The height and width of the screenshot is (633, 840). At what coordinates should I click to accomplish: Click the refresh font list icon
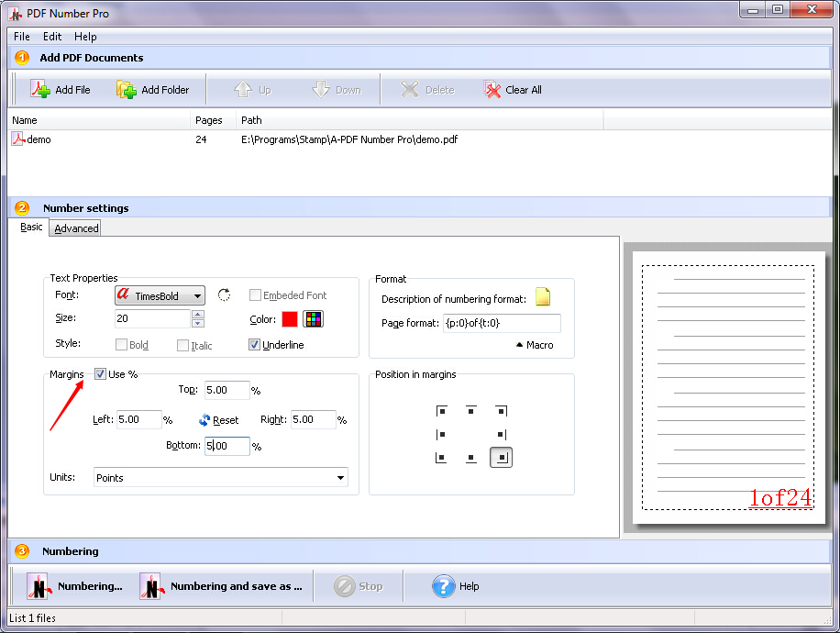coord(224,294)
